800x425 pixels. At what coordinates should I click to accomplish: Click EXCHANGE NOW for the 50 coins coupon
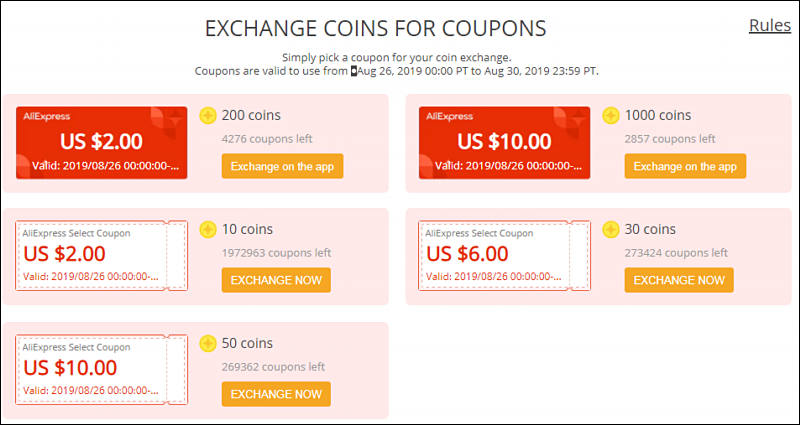click(x=276, y=394)
